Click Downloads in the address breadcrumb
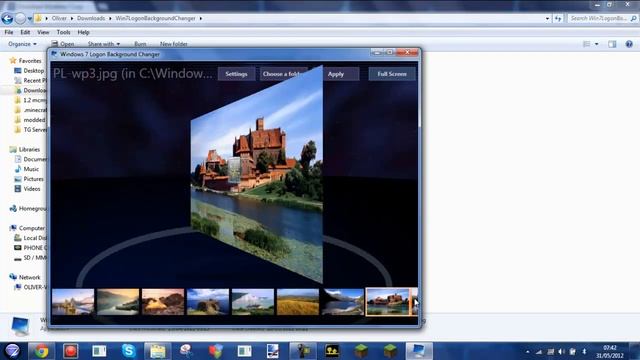Image resolution: width=640 pixels, height=360 pixels. pos(91,18)
